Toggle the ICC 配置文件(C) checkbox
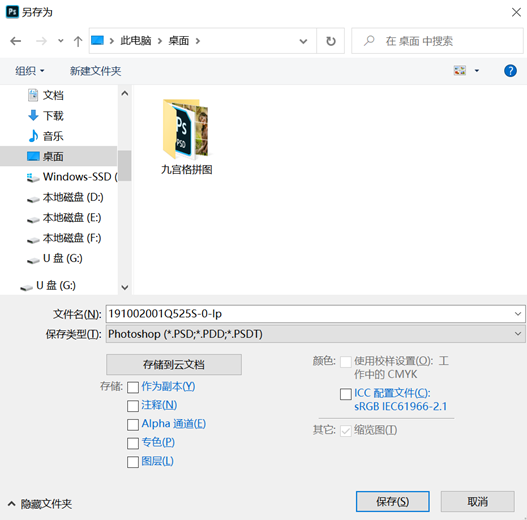Viewport: 527px width, 520px height. (346, 394)
